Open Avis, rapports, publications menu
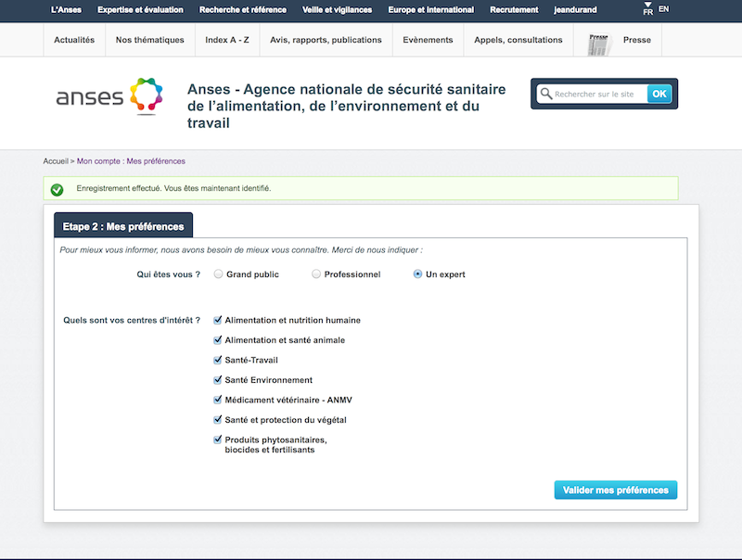Image resolution: width=742 pixels, height=560 pixels. pos(326,41)
